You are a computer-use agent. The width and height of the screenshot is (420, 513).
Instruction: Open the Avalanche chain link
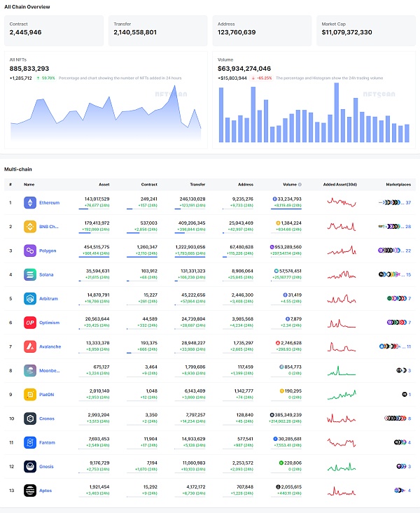(x=50, y=346)
